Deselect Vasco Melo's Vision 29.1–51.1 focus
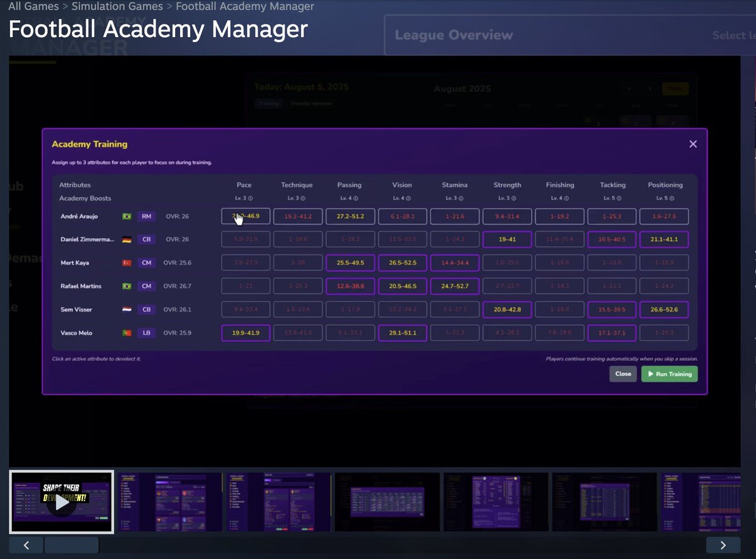This screenshot has width=756, height=559. pyautogui.click(x=403, y=333)
